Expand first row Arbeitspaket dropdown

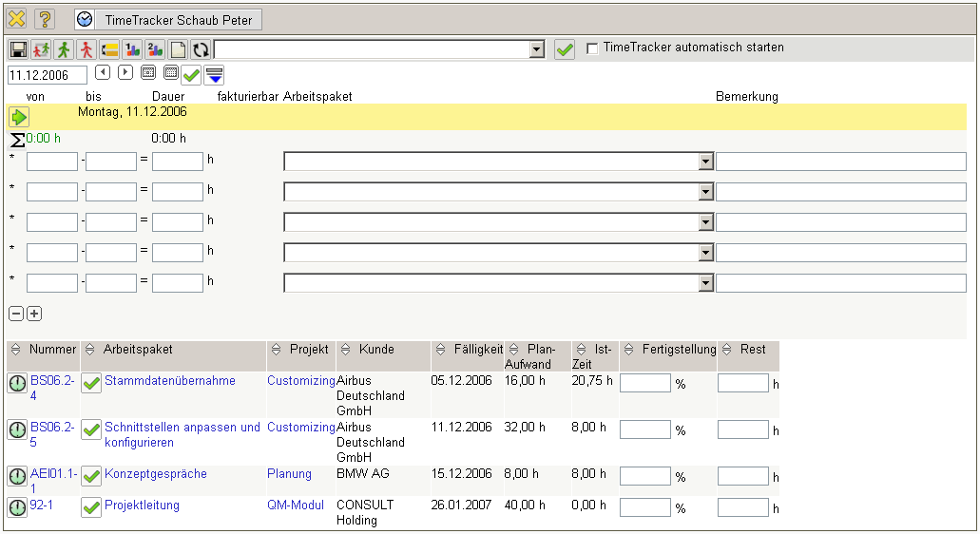click(705, 162)
